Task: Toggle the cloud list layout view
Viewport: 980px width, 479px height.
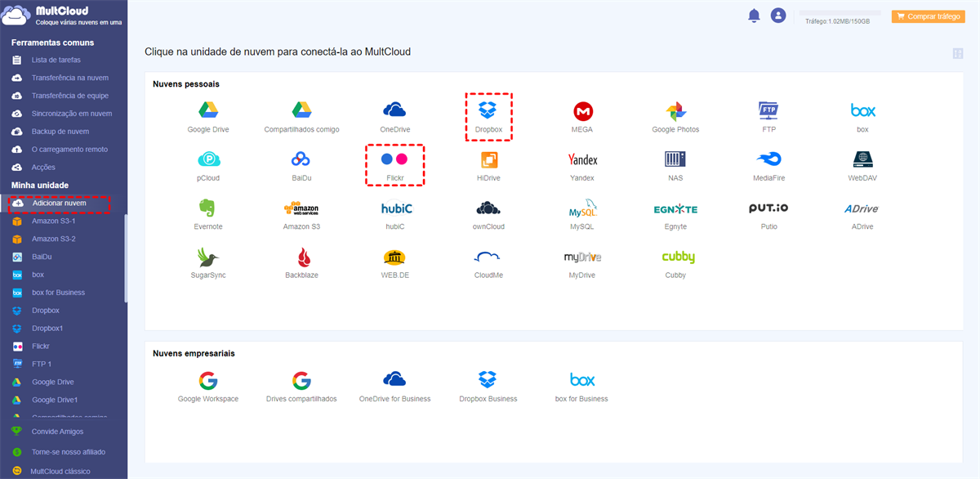Action: (958, 53)
